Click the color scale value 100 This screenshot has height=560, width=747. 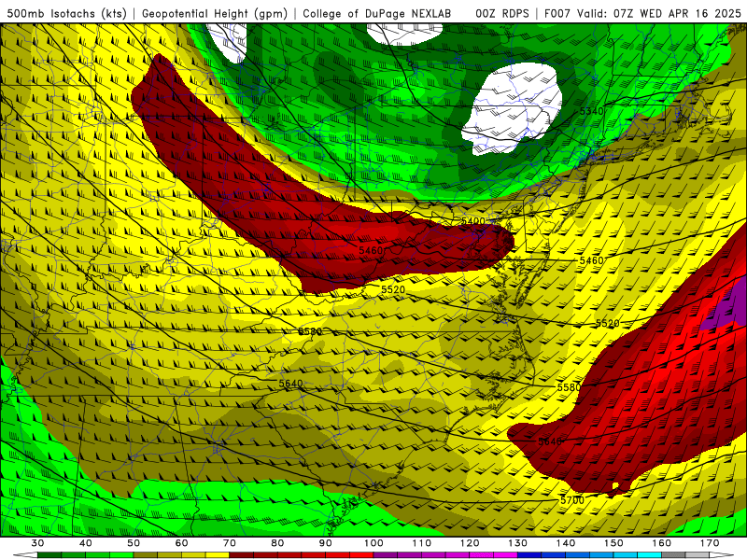(374, 543)
